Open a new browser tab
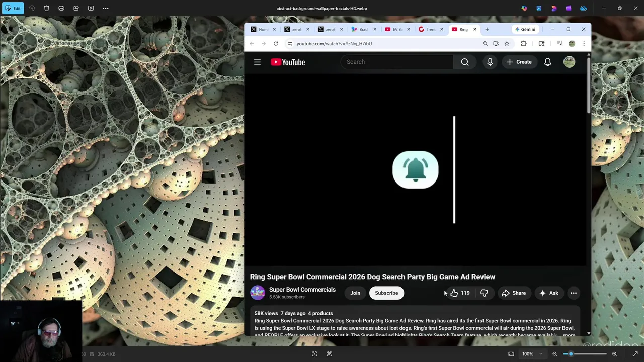Image resolution: width=644 pixels, height=362 pixels. tap(487, 29)
